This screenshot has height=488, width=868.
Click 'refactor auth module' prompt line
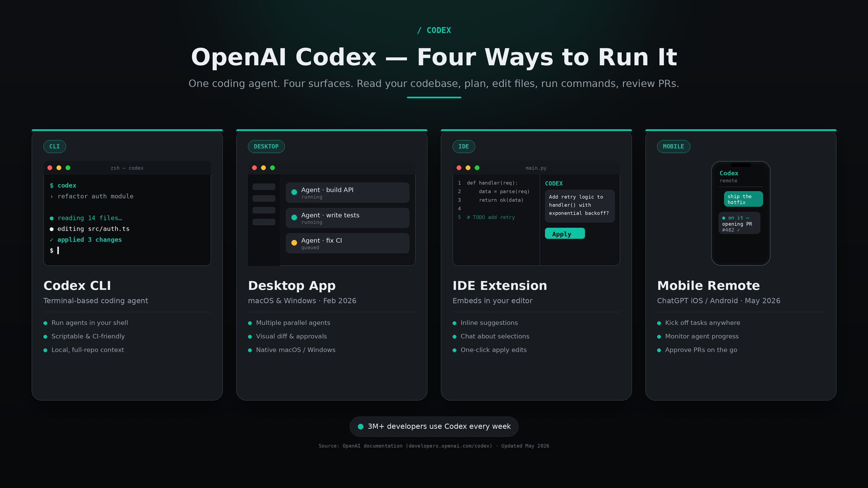92,196
